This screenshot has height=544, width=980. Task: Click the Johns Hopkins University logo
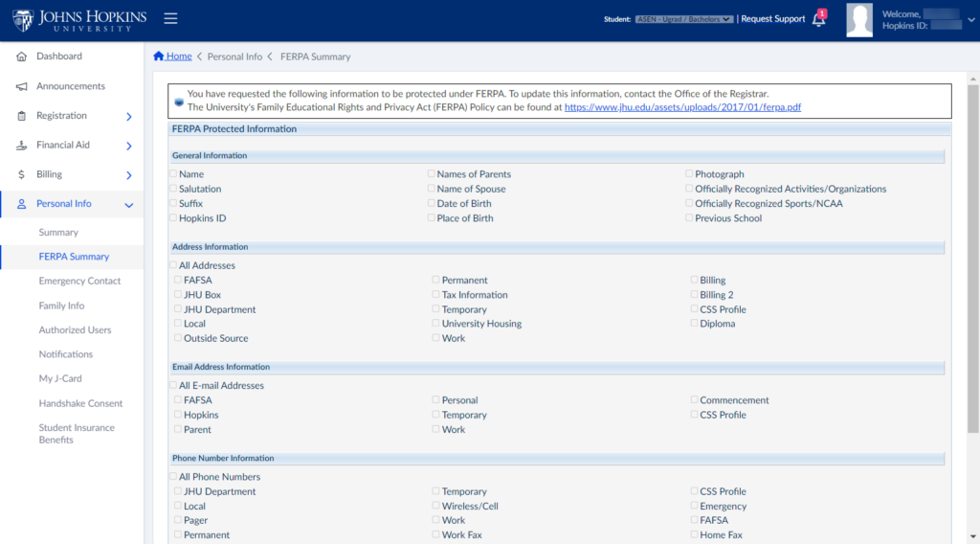tap(79, 20)
